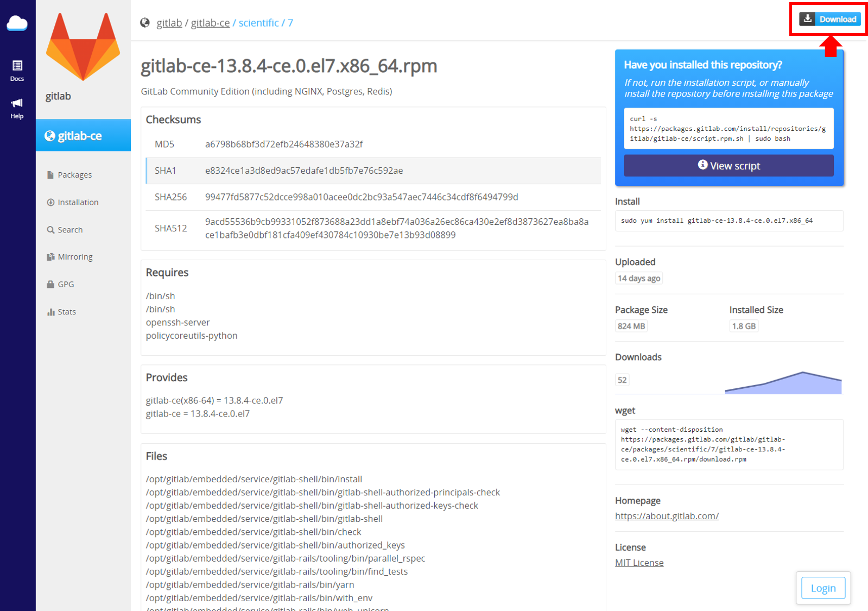This screenshot has width=868, height=611.
Task: Click the Login button
Action: click(823, 588)
